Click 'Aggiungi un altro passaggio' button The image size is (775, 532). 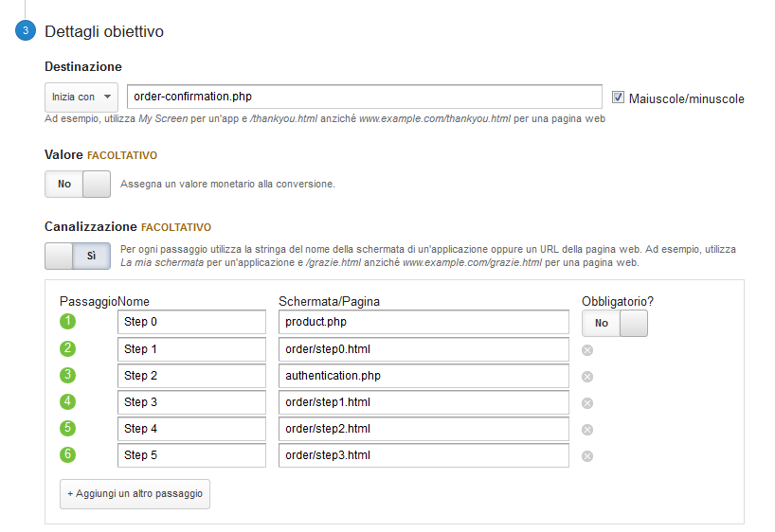click(x=135, y=494)
